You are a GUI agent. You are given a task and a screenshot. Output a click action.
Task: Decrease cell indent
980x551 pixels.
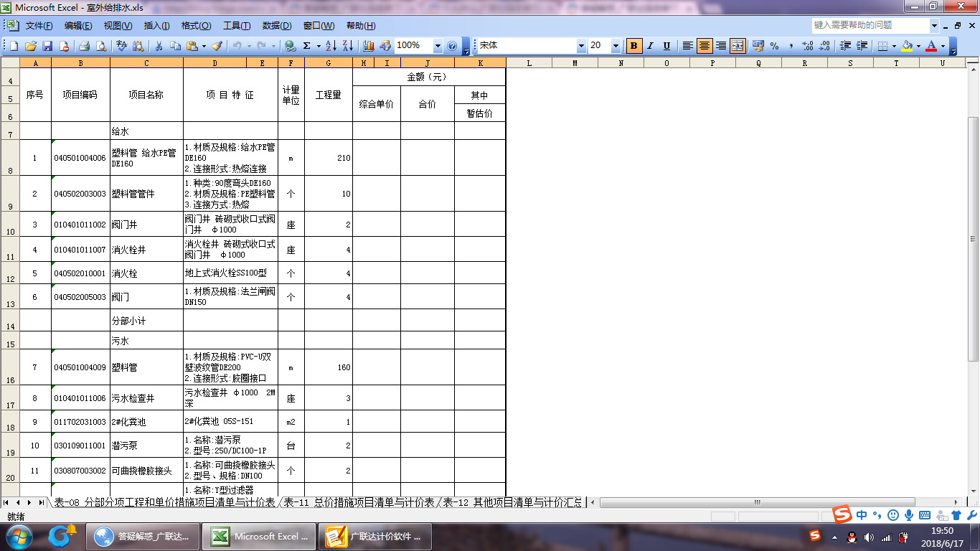845,45
